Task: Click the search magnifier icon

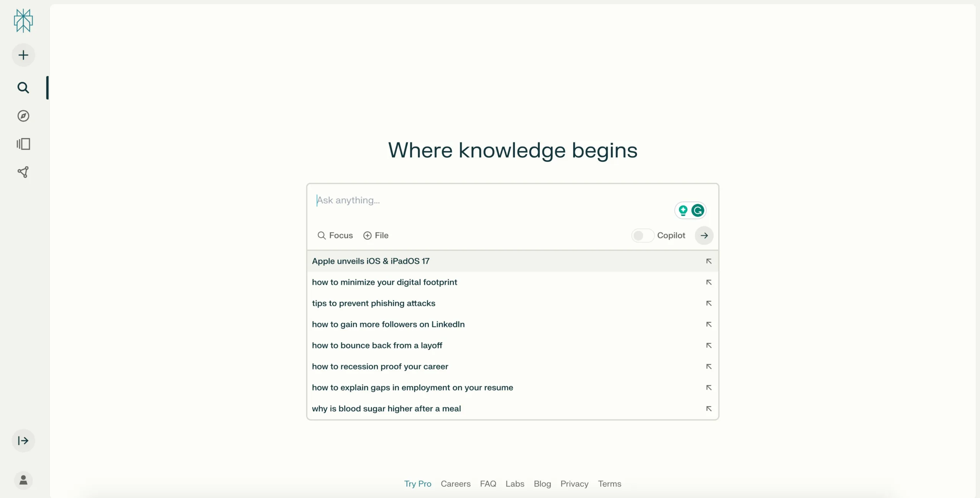Action: [x=23, y=87]
